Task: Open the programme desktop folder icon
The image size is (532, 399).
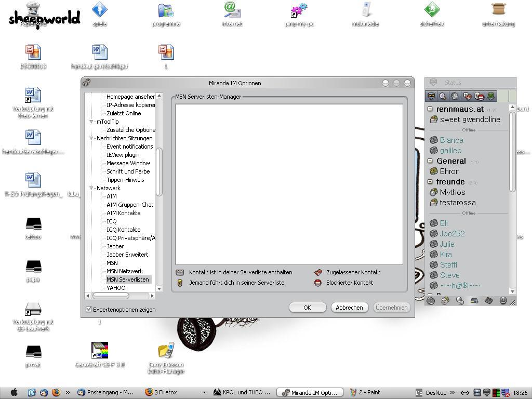Action: (x=166, y=15)
